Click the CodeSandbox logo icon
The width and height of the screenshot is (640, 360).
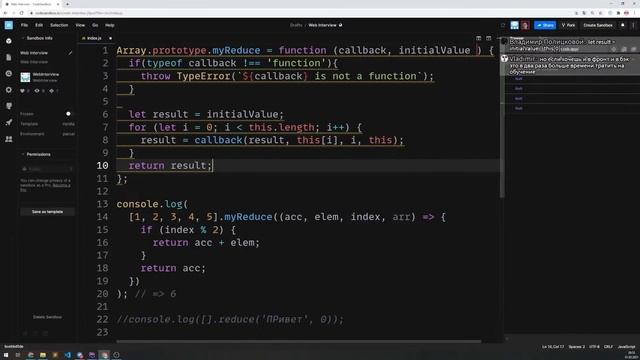(x=9, y=25)
